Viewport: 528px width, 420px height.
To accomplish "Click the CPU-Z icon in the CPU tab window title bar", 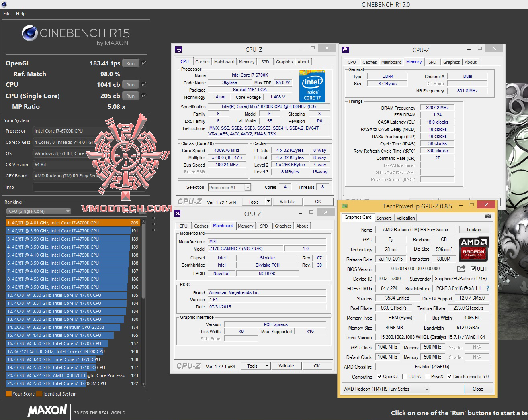I will [178, 49].
